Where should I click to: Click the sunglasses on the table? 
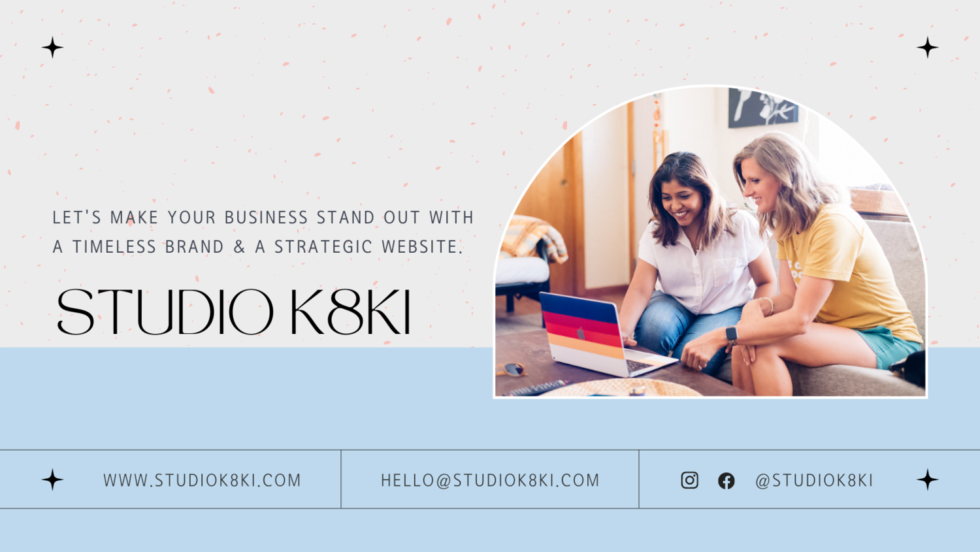pos(512,370)
